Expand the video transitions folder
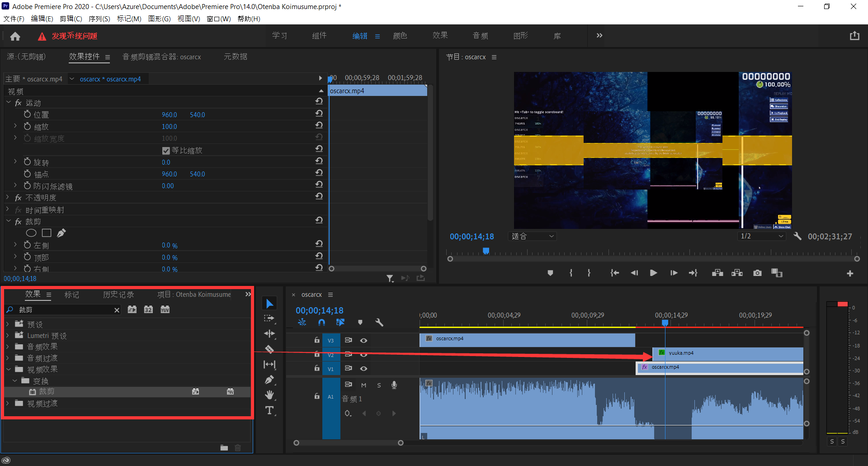This screenshot has height=466, width=868. [8, 403]
